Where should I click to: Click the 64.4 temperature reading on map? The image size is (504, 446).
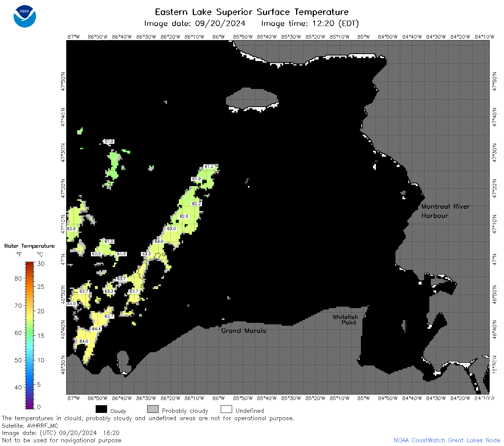pos(96,329)
